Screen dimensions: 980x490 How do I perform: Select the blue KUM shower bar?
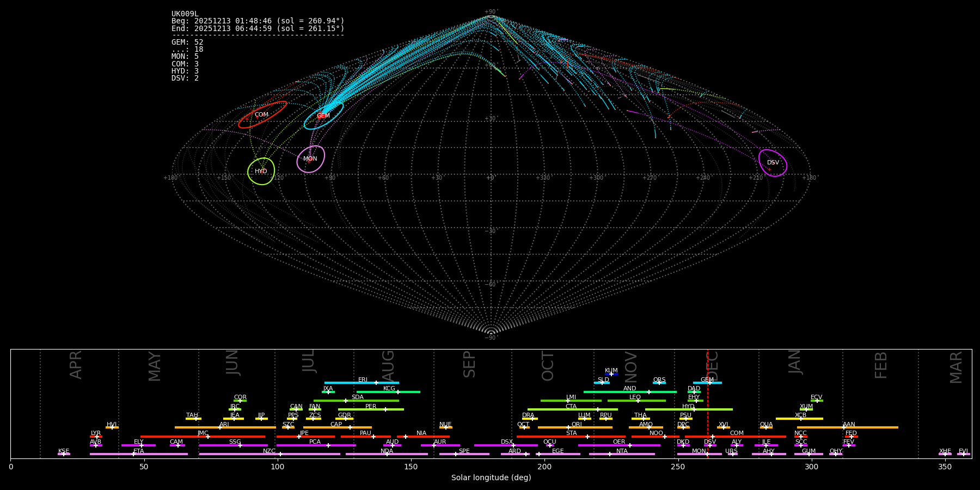coord(611,374)
